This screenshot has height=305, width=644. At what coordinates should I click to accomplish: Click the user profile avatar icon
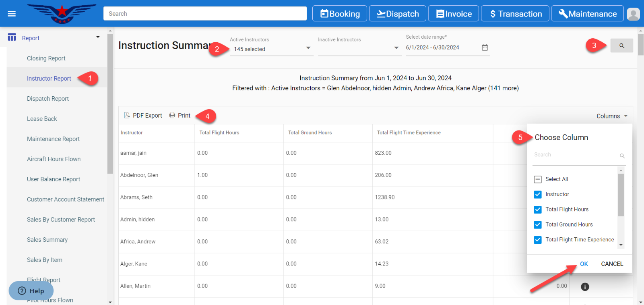[x=633, y=14]
